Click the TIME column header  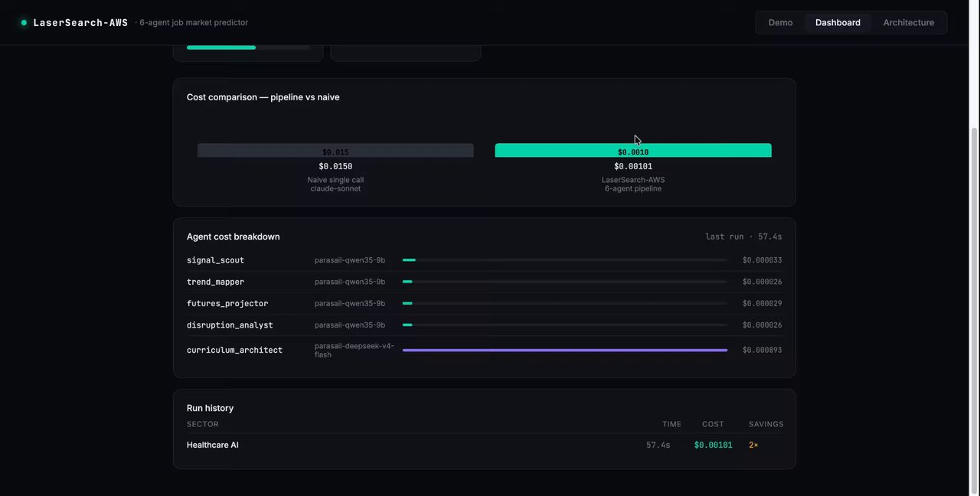[671, 424]
